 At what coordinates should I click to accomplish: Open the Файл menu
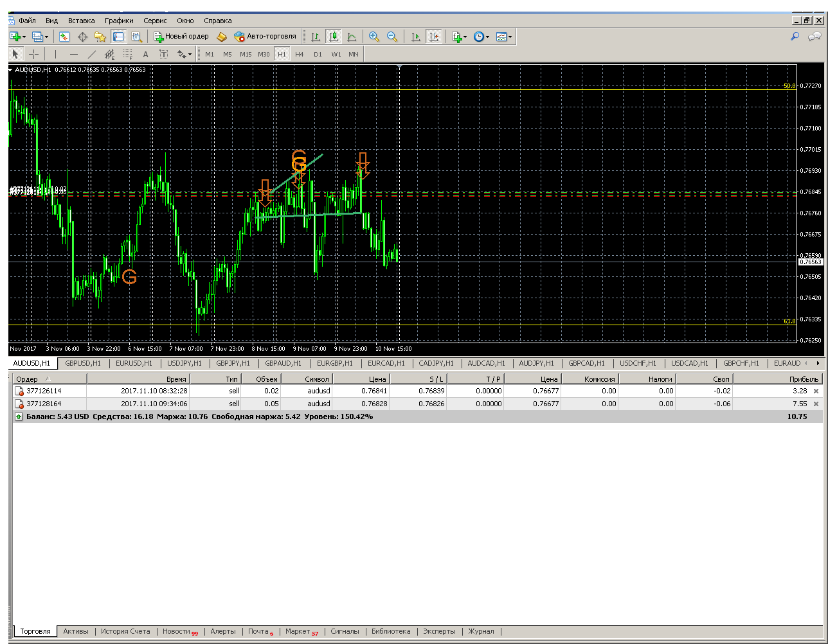(27, 20)
